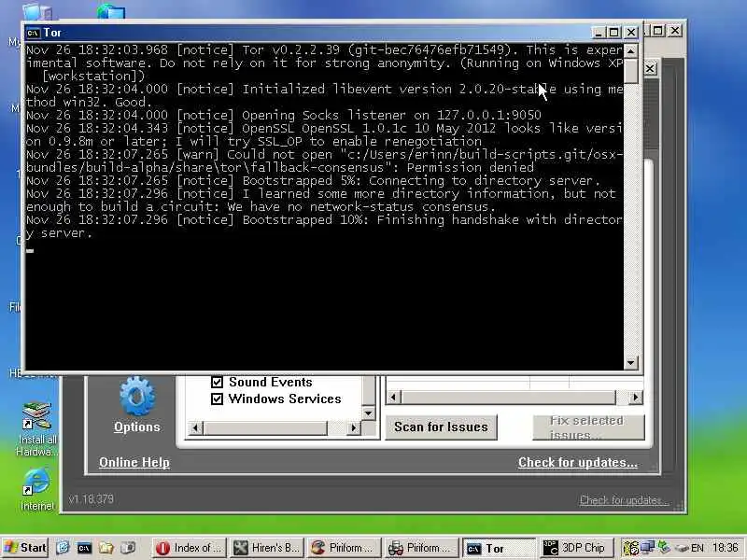Click the results pane horizontal scroll thumb
747x560 pixels.
point(508,398)
